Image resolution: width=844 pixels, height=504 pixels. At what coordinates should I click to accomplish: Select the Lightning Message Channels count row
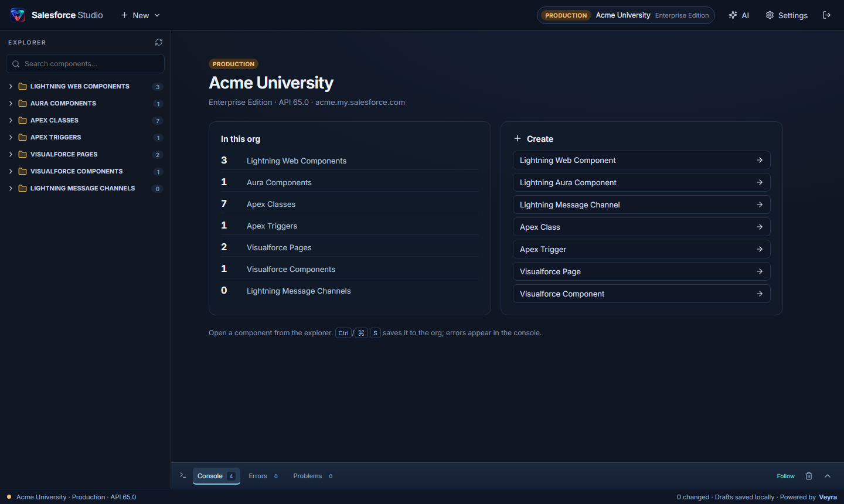(x=349, y=291)
